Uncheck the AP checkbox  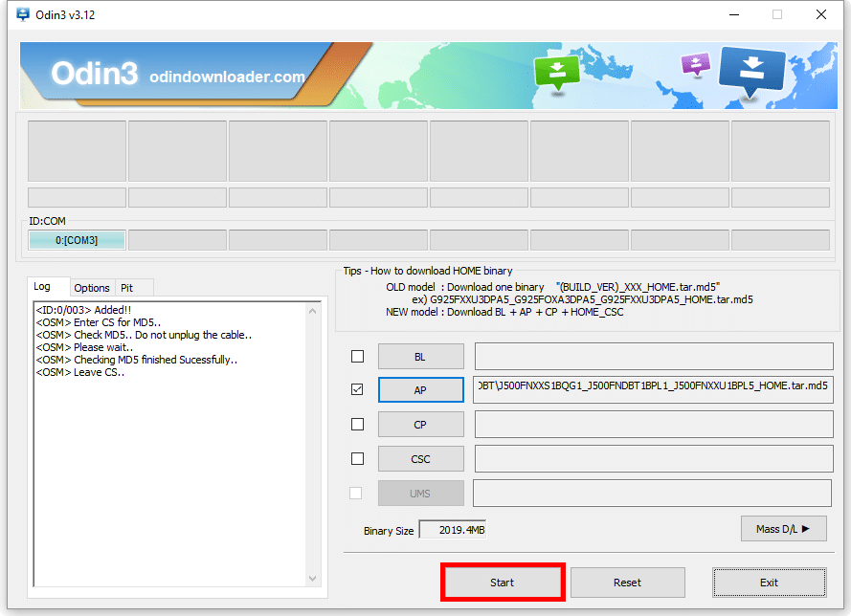point(358,389)
